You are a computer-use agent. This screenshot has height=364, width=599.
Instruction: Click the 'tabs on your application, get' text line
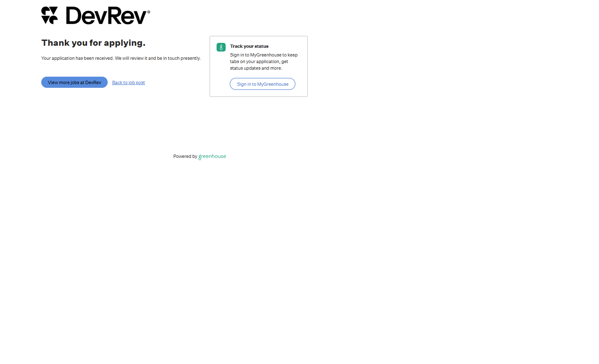coord(259,62)
